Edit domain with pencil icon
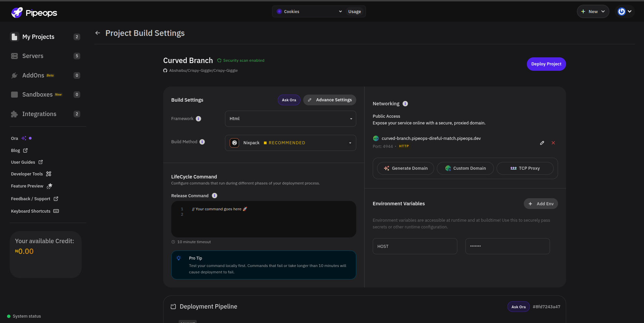Screen dimensions: 644x323 [x=542, y=143]
